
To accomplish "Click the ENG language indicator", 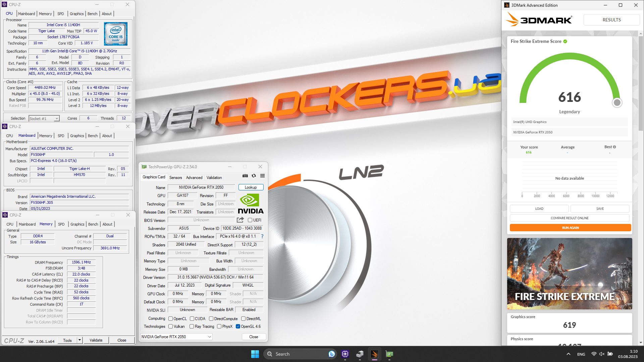I will (x=581, y=354).
